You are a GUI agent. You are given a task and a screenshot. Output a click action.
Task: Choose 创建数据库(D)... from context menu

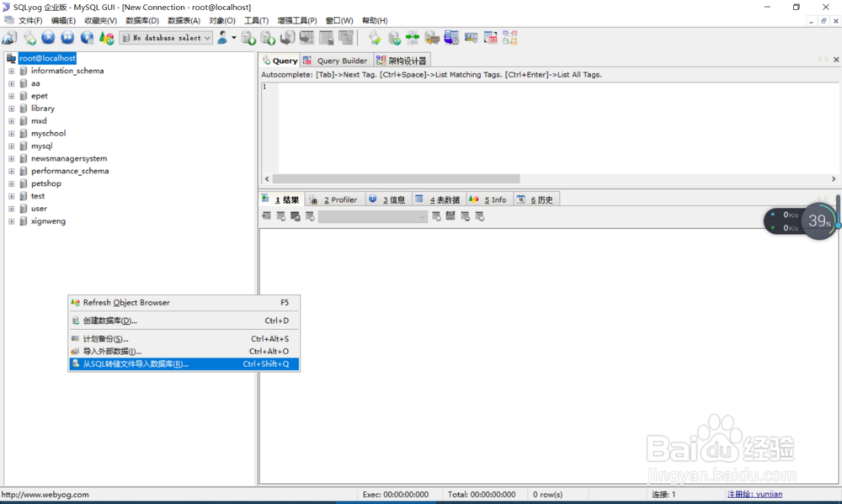tap(184, 321)
